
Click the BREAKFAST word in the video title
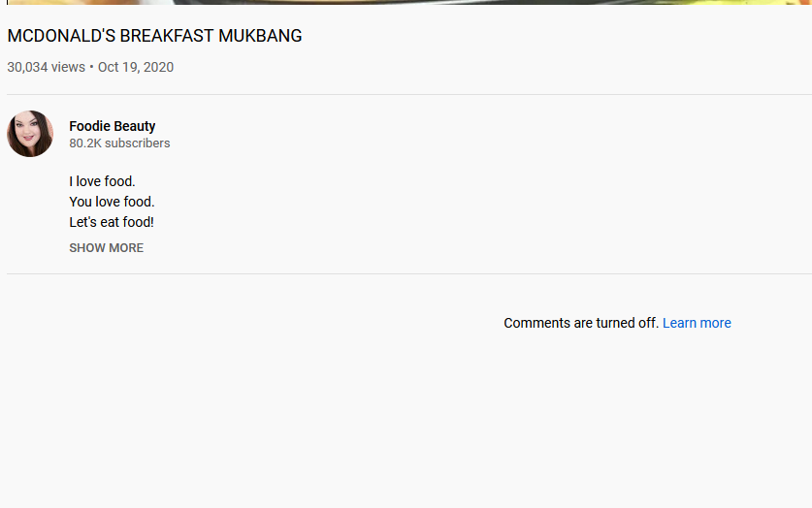(x=166, y=36)
